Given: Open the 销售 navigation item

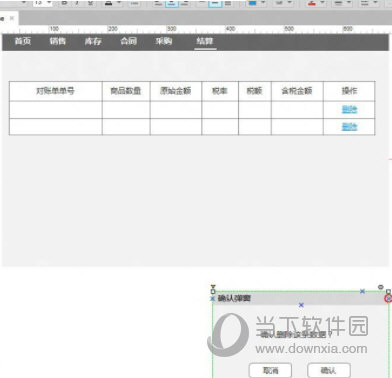Looking at the screenshot, I should [x=58, y=41].
